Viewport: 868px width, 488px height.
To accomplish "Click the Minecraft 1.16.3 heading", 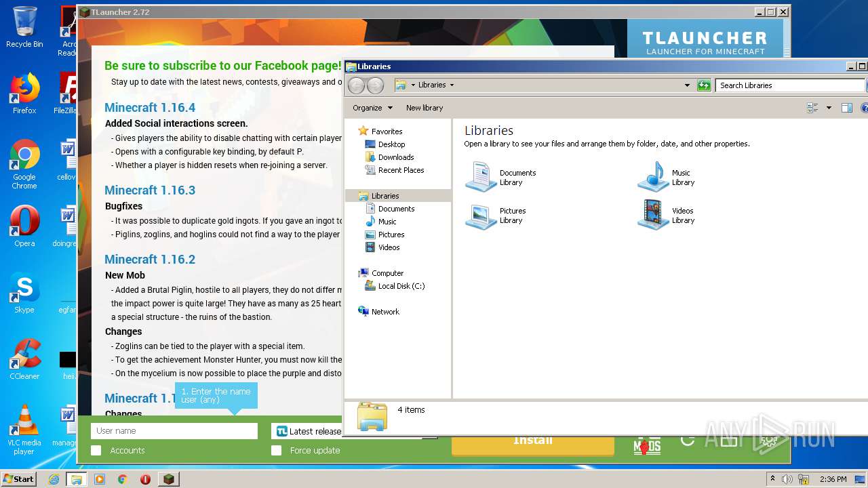I will click(150, 190).
